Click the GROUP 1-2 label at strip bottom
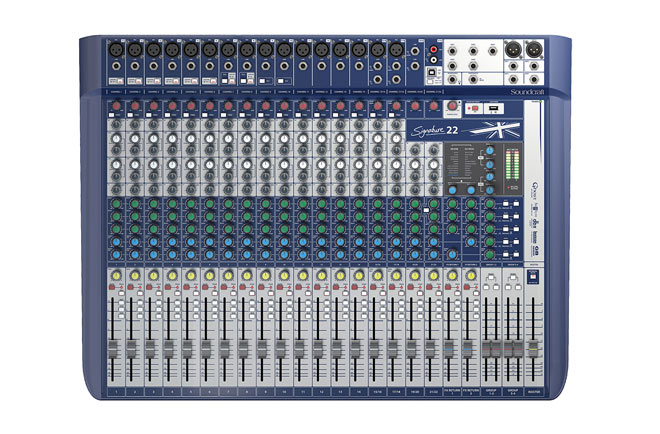This screenshot has height=434, width=660. (x=491, y=391)
